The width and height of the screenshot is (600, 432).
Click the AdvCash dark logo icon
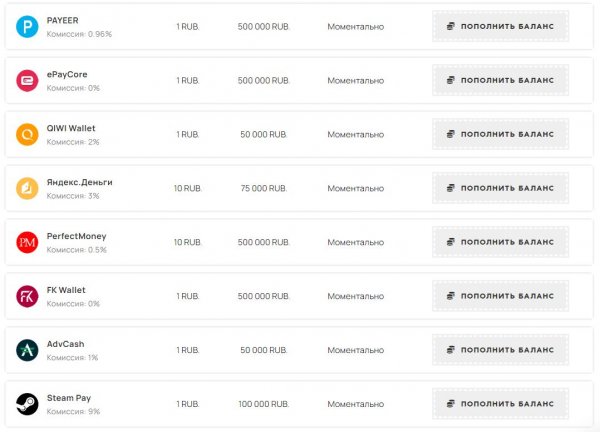[27, 350]
